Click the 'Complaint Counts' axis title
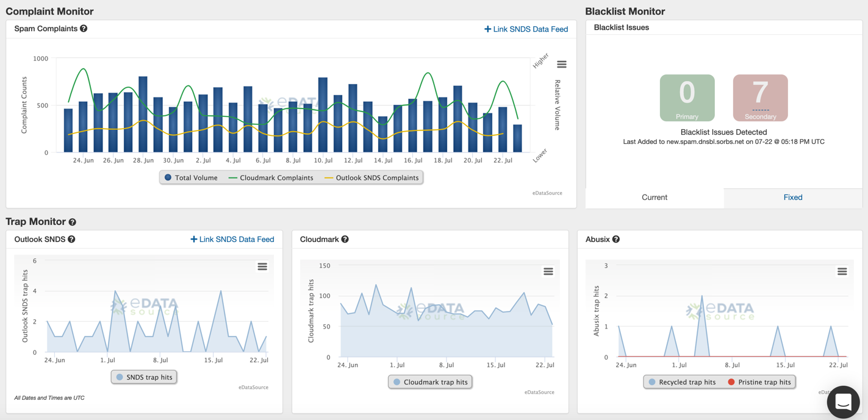Image resolution: width=868 pixels, height=420 pixels. [24, 105]
